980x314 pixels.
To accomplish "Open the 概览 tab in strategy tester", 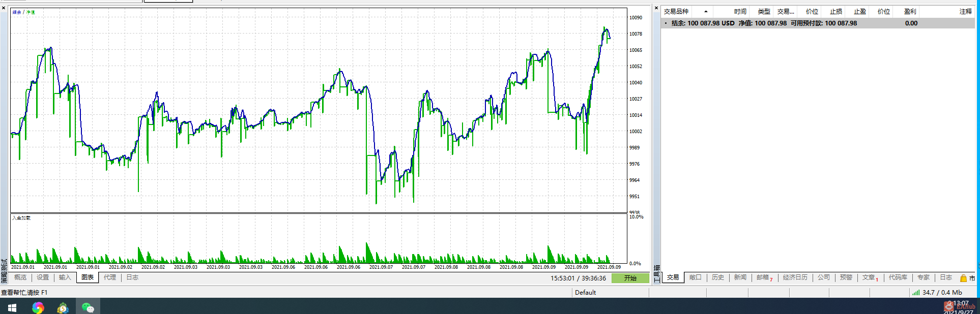I will 20,277.
